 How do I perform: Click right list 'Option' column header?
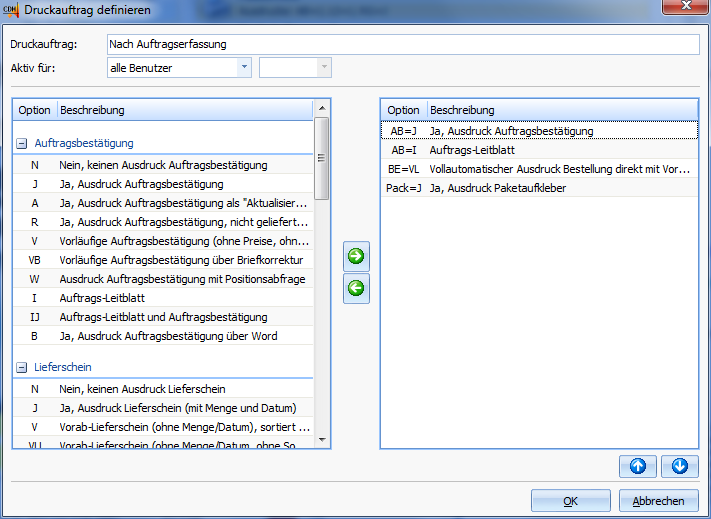pos(403,110)
